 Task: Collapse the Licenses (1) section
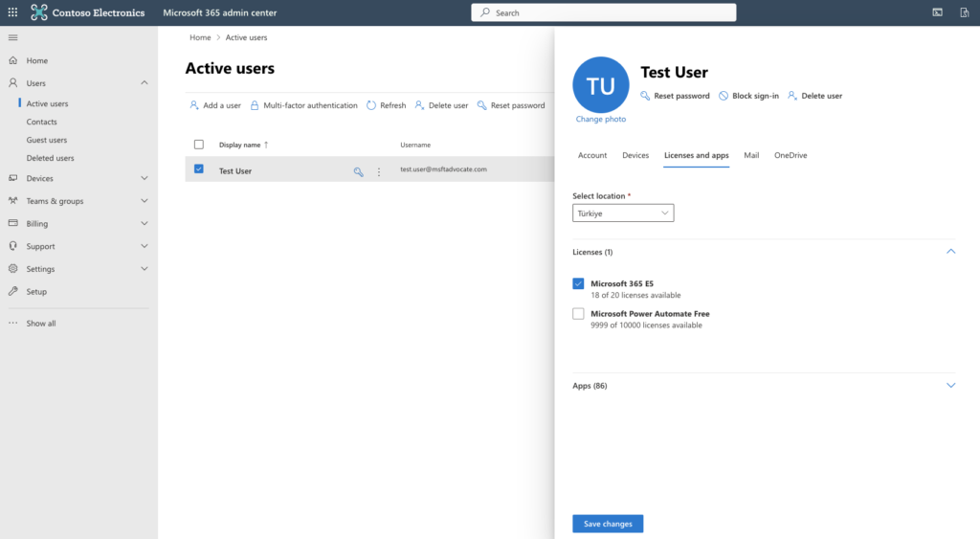(x=950, y=252)
